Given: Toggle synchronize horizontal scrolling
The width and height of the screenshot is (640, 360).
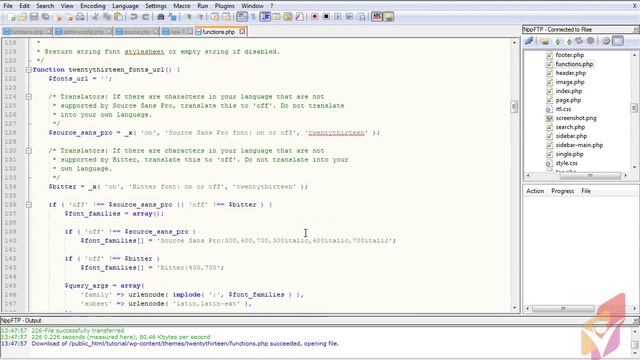Looking at the screenshot, I should click(x=226, y=17).
